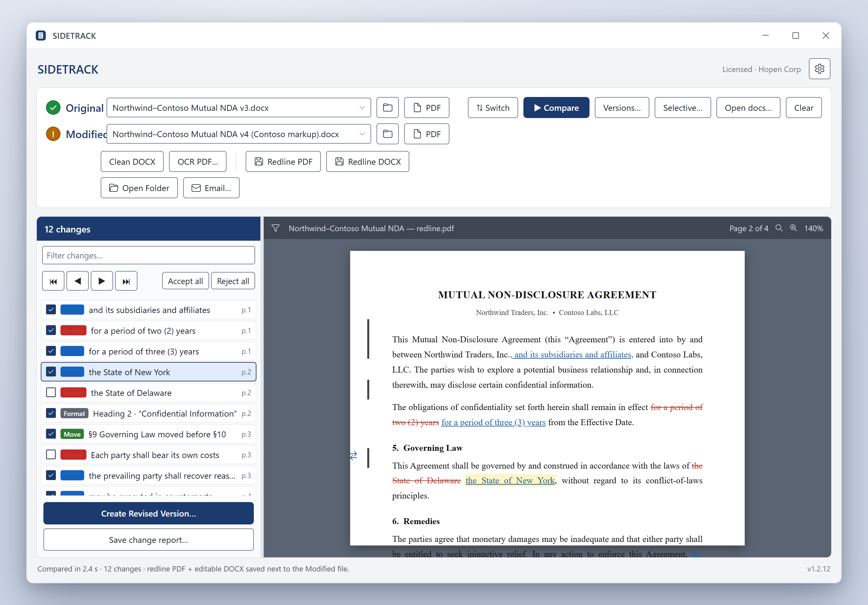Viewport: 868px width, 605px height.
Task: Uncheck 'for a period of two (2) years' change
Action: pos(51,330)
